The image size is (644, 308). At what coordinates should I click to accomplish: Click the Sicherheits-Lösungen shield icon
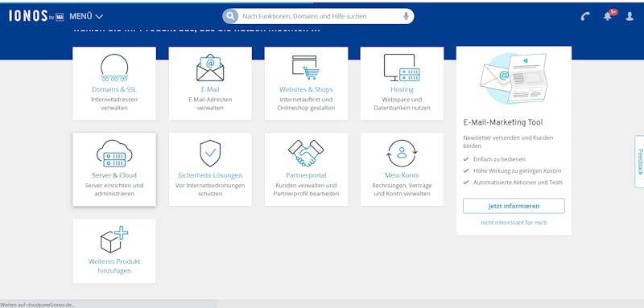point(210,154)
